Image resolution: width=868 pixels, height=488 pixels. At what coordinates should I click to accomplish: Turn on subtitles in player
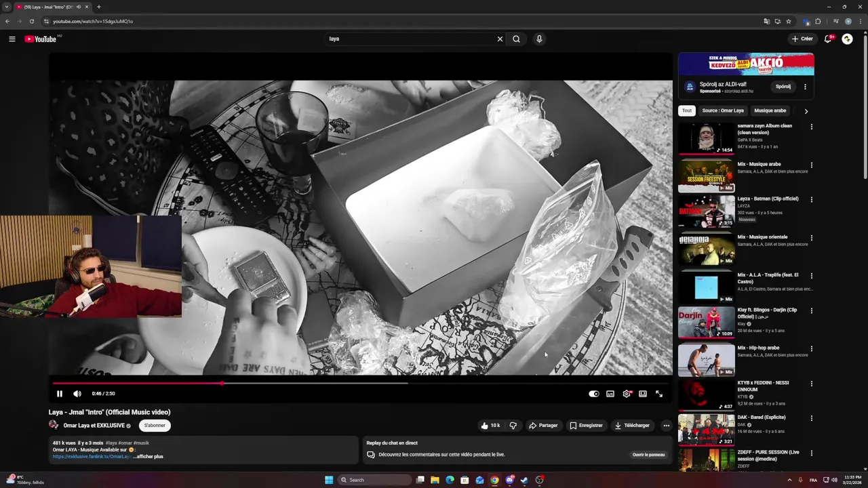click(x=610, y=394)
